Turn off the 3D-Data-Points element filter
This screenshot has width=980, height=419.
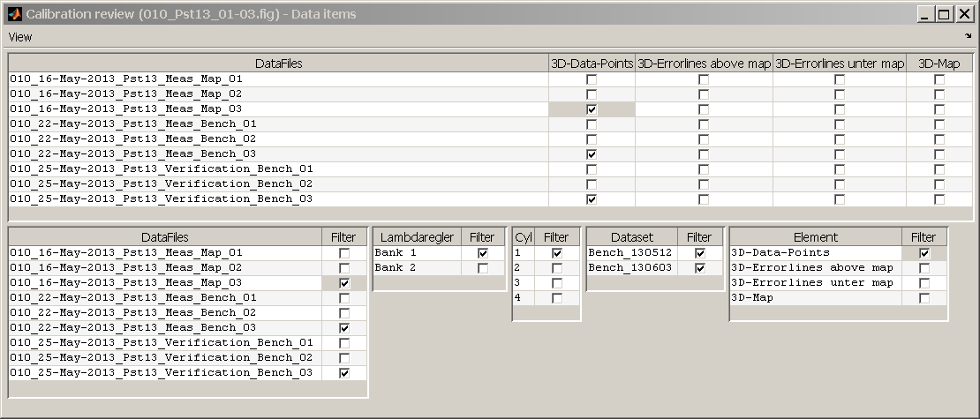[924, 253]
